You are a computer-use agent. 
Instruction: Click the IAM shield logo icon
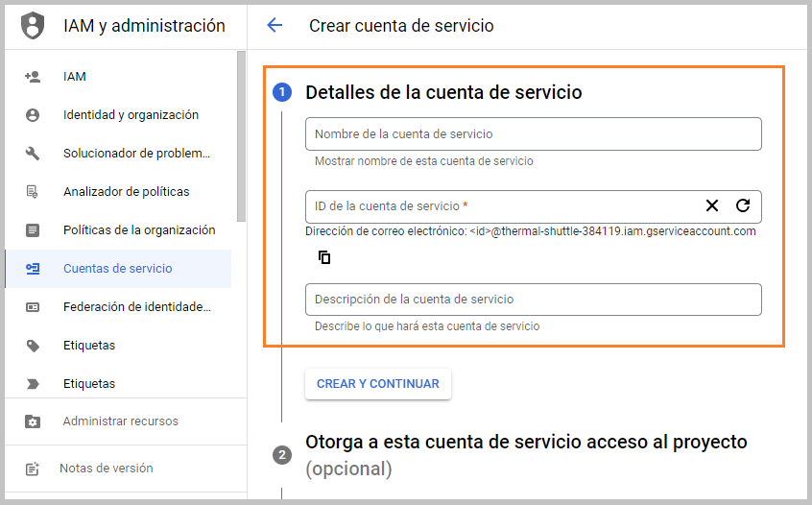click(33, 25)
